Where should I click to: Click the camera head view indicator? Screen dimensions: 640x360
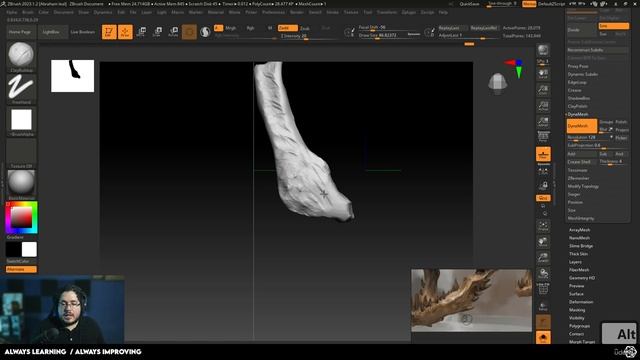(498, 83)
